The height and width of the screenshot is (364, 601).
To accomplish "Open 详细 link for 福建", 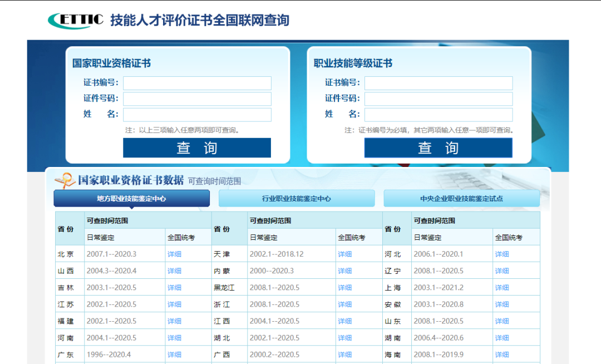I will coord(174,321).
